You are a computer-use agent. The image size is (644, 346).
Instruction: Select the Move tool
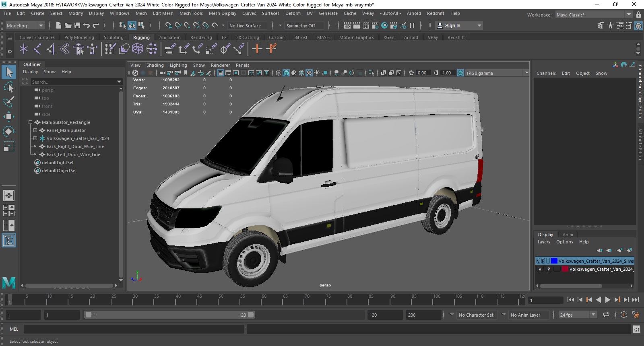click(x=9, y=117)
